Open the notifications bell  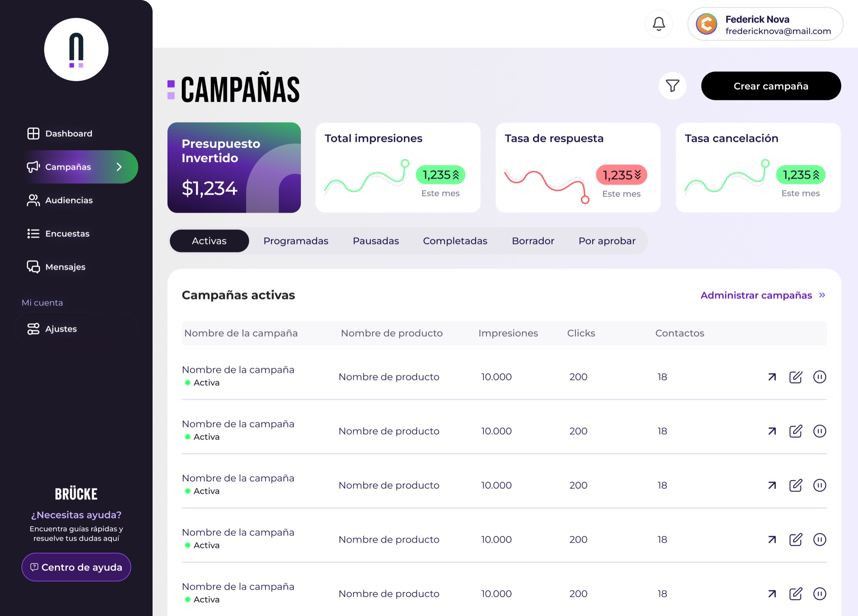click(659, 24)
